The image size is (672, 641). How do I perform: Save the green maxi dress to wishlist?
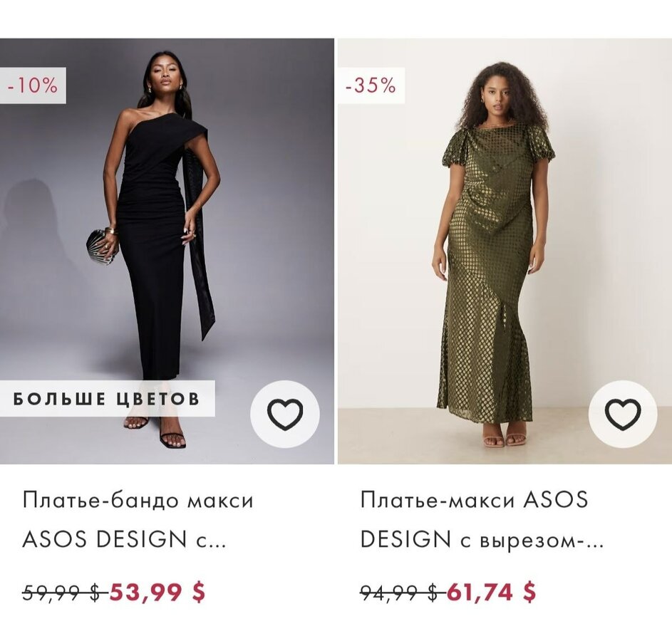point(623,414)
